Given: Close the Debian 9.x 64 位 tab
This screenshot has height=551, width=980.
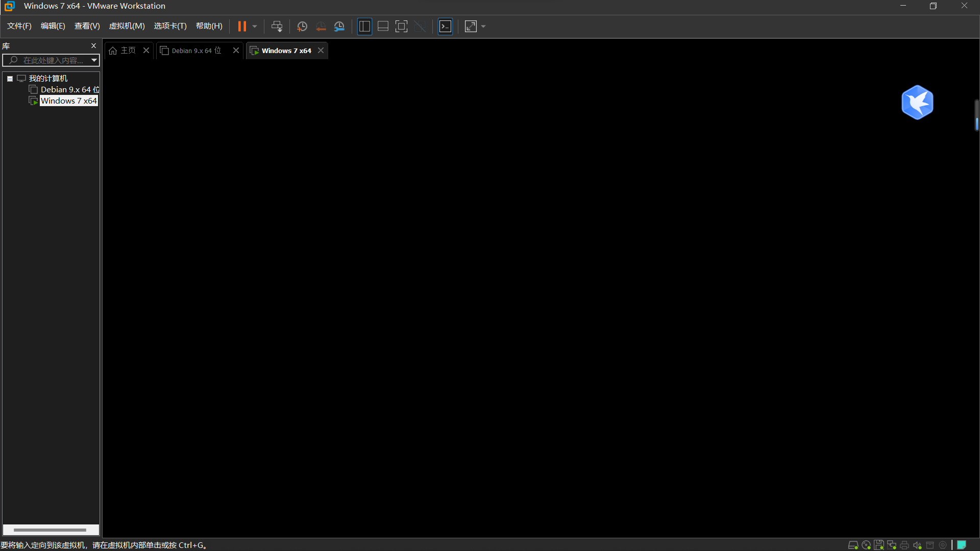Looking at the screenshot, I should (236, 51).
